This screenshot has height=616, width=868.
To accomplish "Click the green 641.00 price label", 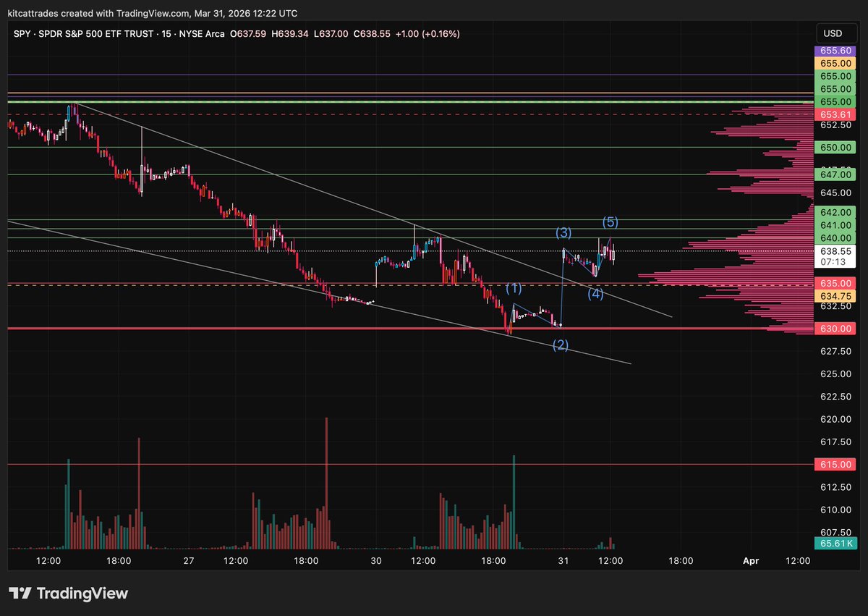I will tap(835, 225).
